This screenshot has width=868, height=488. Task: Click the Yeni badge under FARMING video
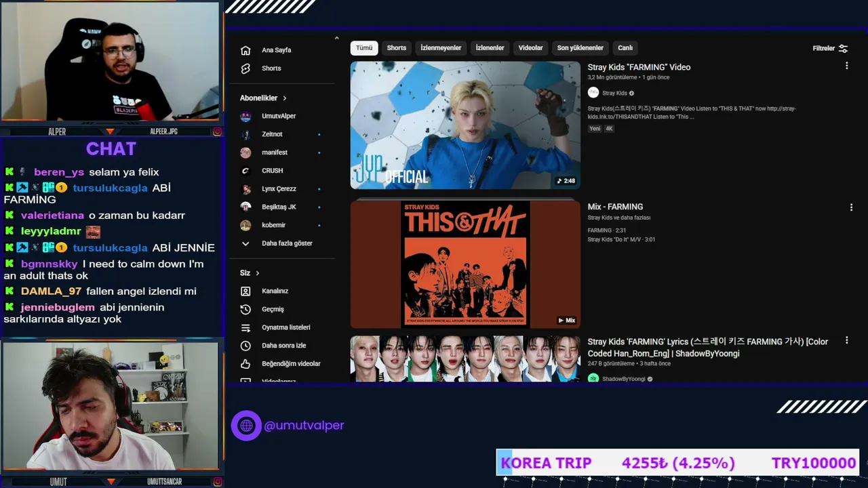pyautogui.click(x=595, y=129)
